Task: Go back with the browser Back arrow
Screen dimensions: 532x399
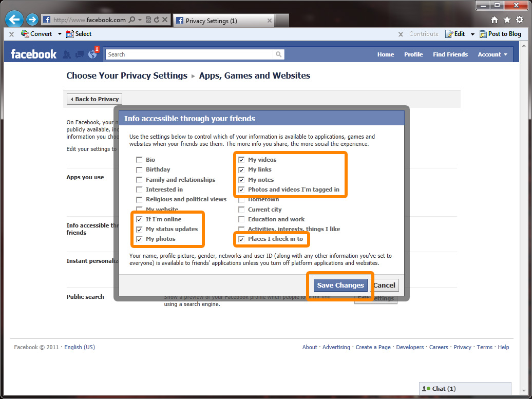Action: click(14, 20)
